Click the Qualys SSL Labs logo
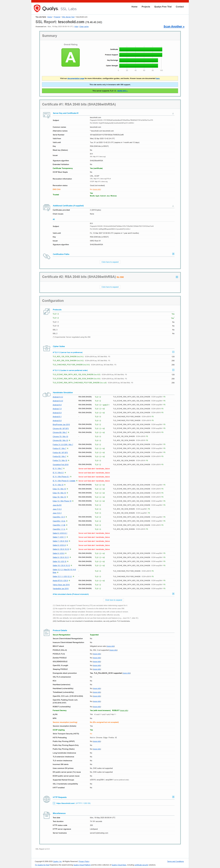 point(55,8)
